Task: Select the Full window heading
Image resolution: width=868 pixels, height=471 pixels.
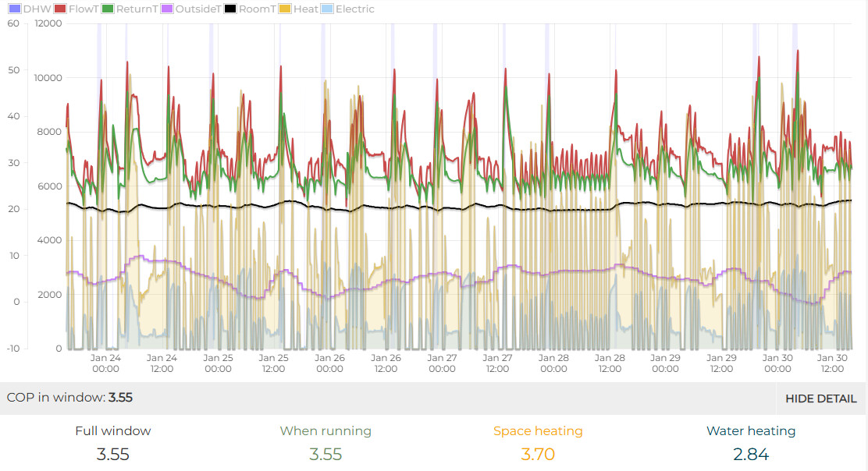Action: click(x=113, y=430)
